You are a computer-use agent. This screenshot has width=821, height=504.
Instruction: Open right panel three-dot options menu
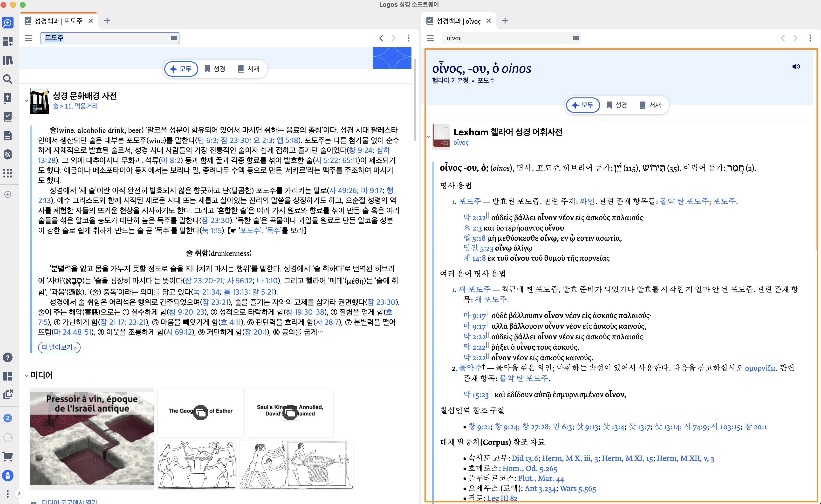pyautogui.click(x=810, y=38)
